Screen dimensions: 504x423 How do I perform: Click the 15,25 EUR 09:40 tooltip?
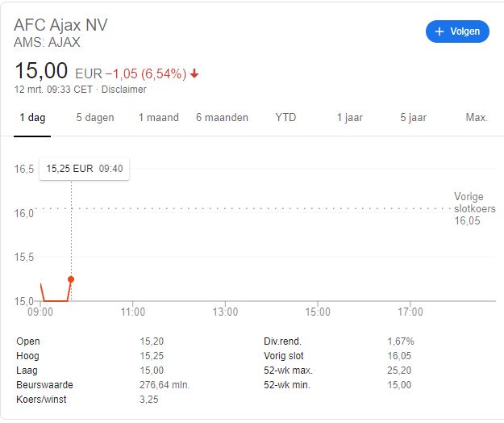(x=84, y=169)
